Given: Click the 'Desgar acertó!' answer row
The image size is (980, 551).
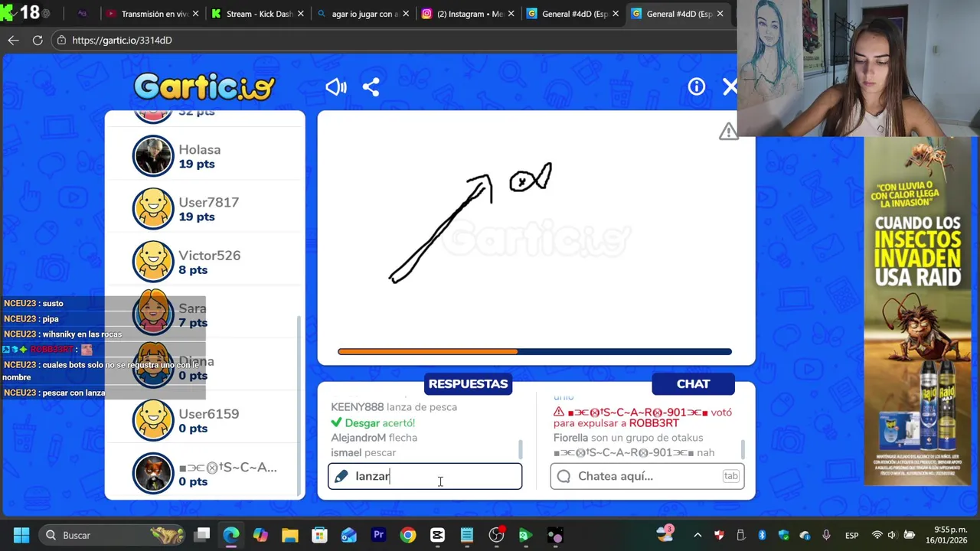Looking at the screenshot, I should pyautogui.click(x=374, y=422).
